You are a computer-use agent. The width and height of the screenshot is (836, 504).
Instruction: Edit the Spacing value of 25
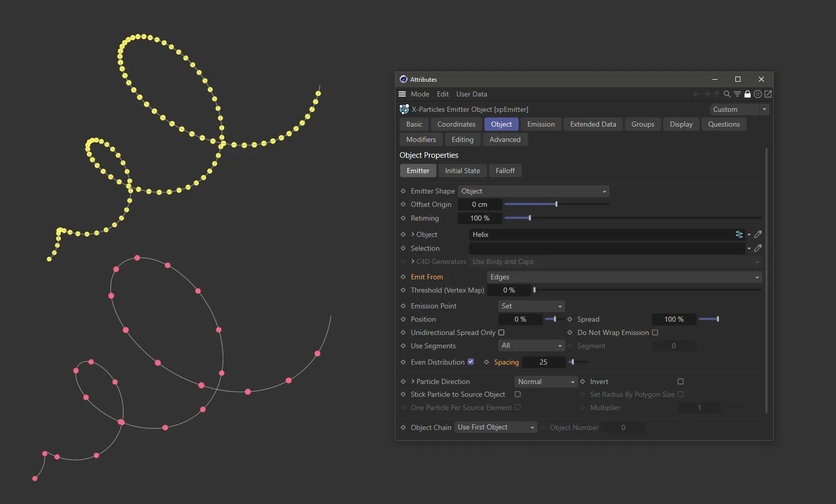(x=543, y=362)
